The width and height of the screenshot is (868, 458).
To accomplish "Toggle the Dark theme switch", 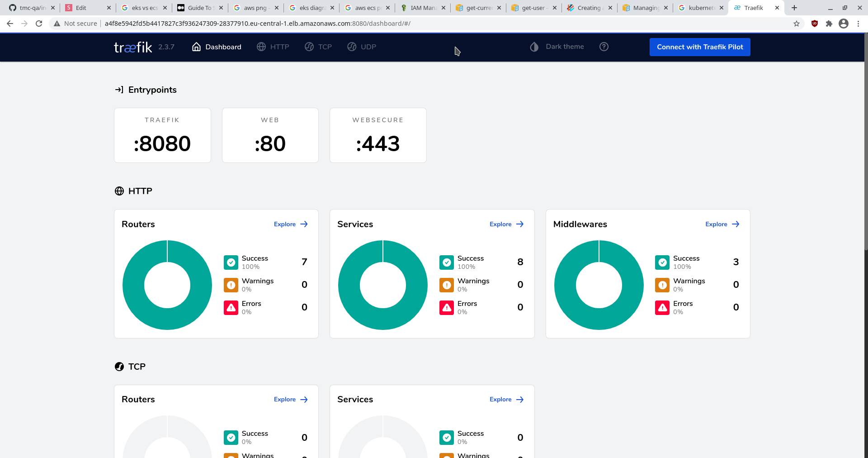I will [557, 47].
